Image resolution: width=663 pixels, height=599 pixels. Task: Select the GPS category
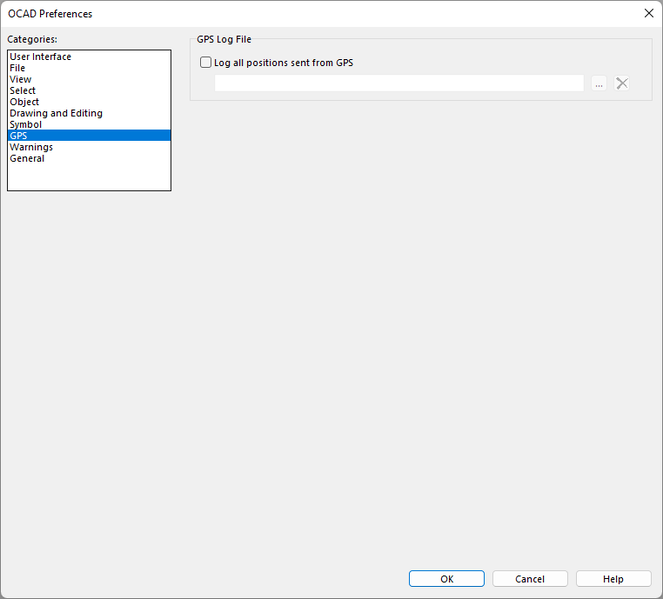(x=89, y=136)
